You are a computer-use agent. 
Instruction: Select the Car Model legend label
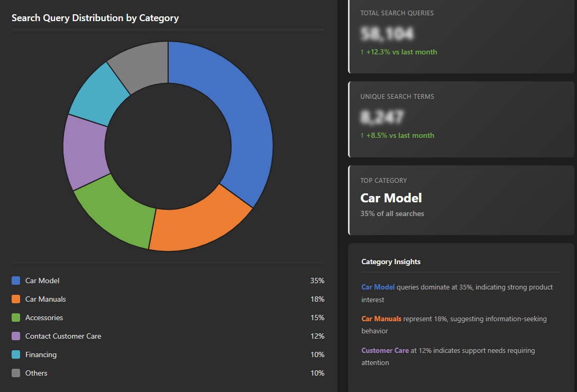[x=42, y=281]
